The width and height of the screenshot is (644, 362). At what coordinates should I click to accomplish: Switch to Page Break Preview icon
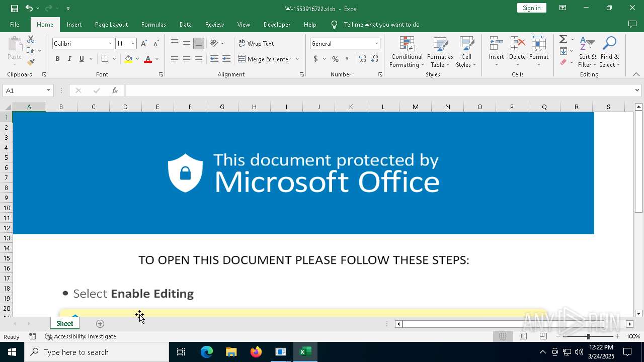543,336
